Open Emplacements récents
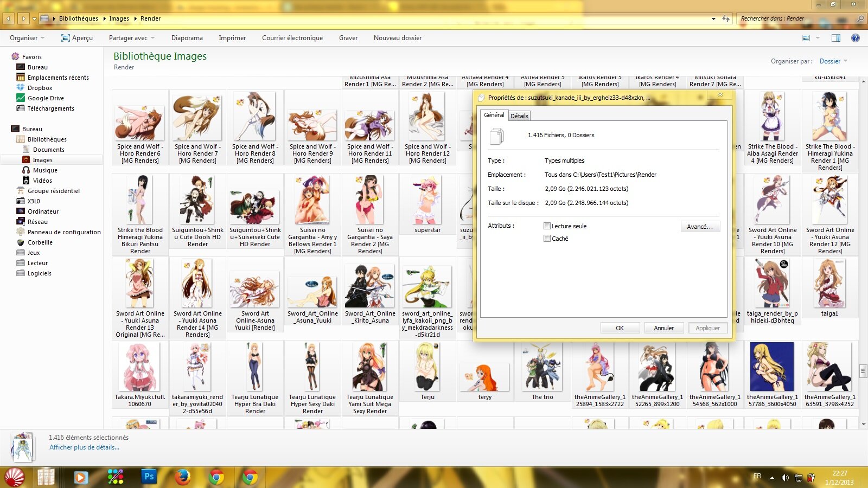 58,78
